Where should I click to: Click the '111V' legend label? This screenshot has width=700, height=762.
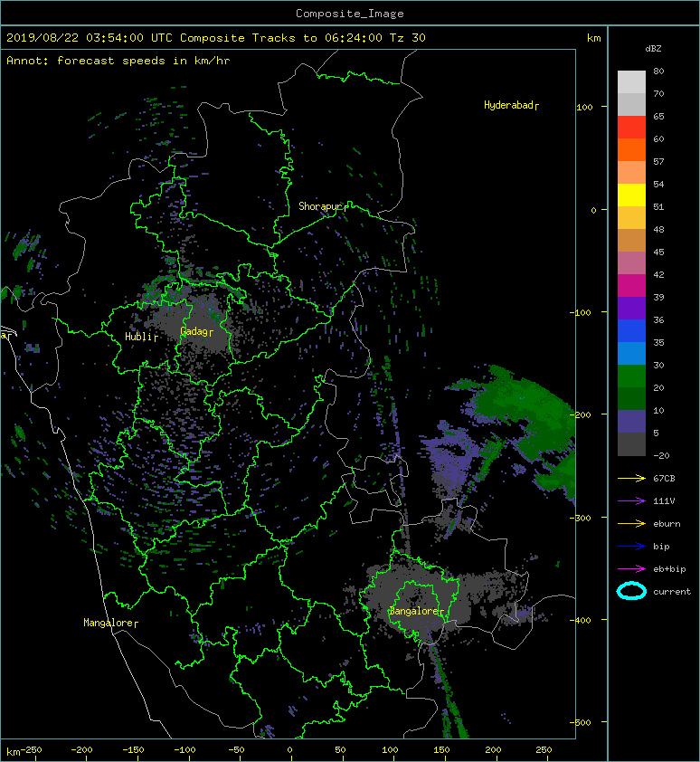[664, 501]
